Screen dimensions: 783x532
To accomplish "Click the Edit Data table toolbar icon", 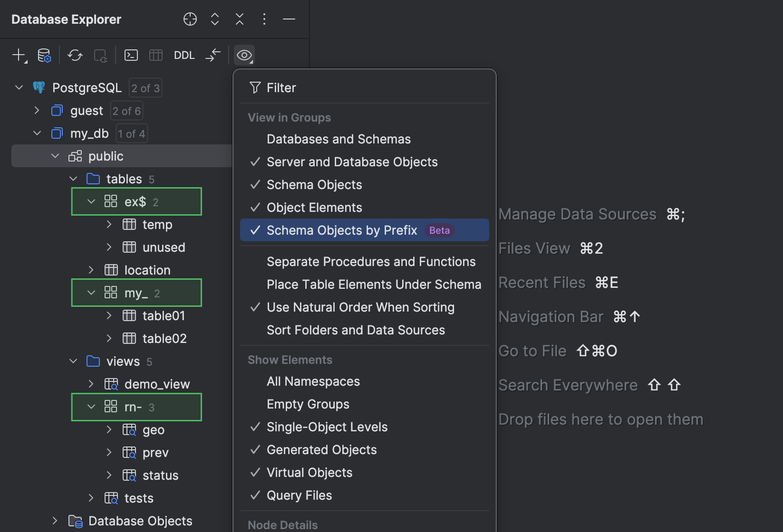I will point(156,55).
